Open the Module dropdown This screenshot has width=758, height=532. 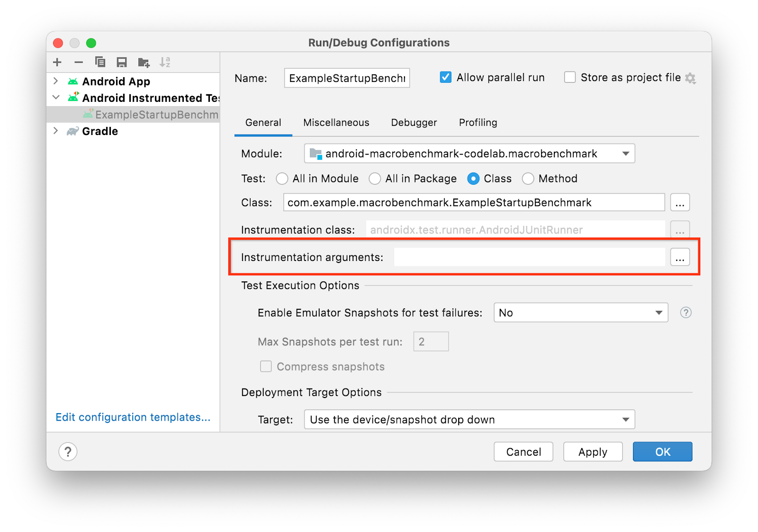click(626, 153)
